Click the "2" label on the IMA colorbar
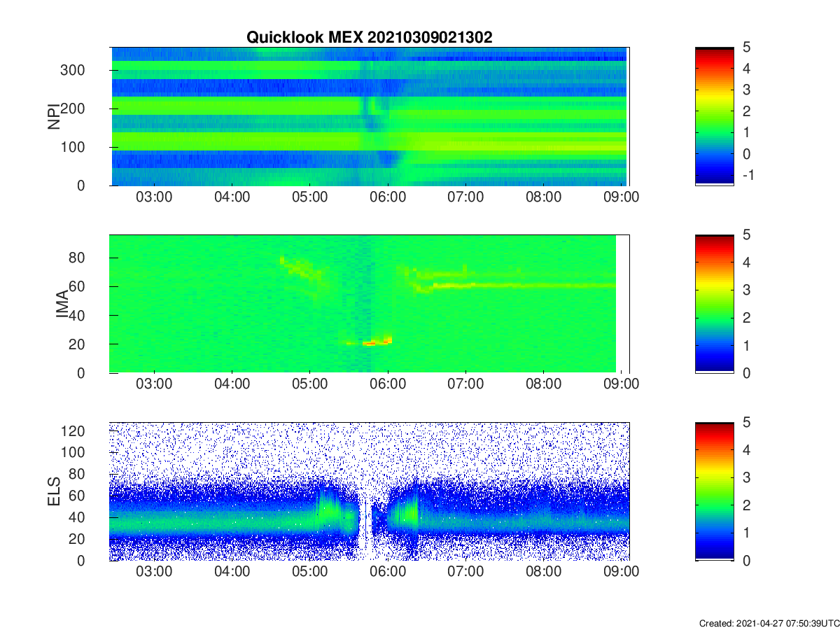Viewport: 840px width, 630px height. point(746,318)
